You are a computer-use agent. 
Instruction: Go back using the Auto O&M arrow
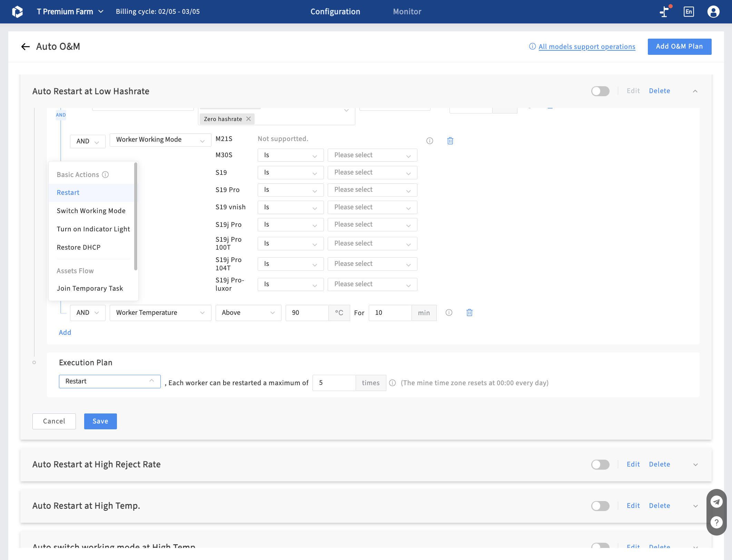coord(26,47)
